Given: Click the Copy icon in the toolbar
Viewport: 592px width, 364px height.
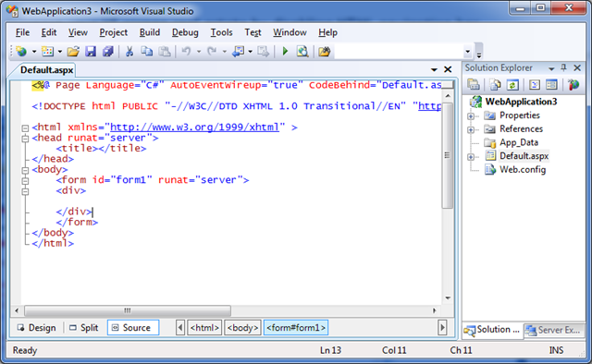Looking at the screenshot, I should (146, 52).
